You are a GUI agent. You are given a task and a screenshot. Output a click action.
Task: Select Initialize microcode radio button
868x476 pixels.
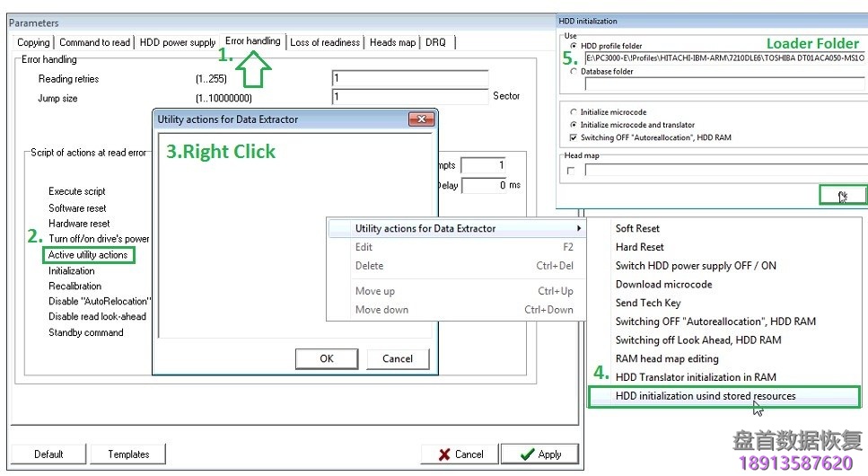coord(574,112)
